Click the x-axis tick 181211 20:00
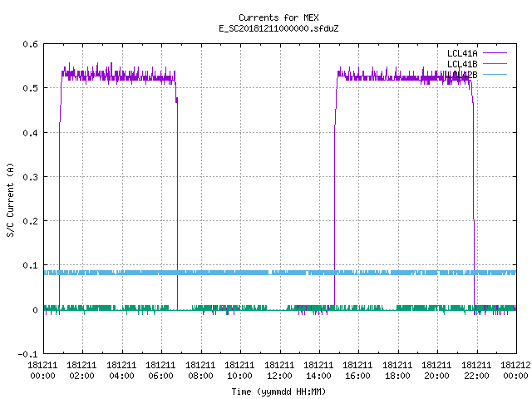 [x=436, y=371]
